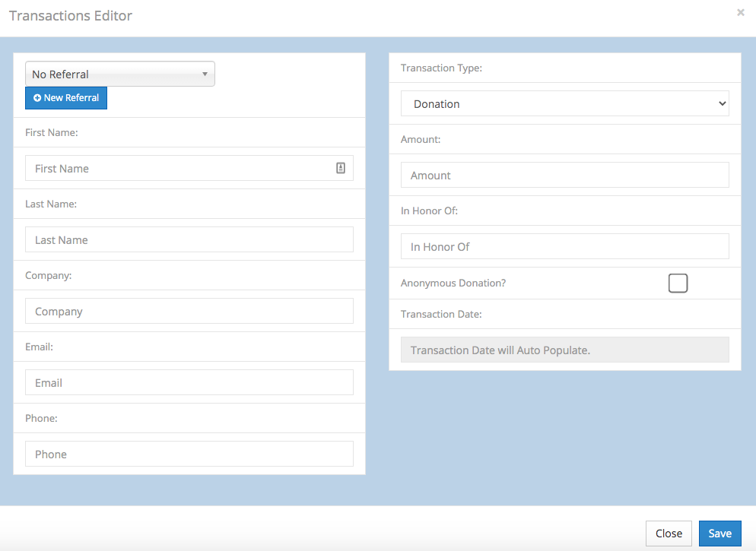Click the Anonymous Donation? label

click(x=453, y=283)
